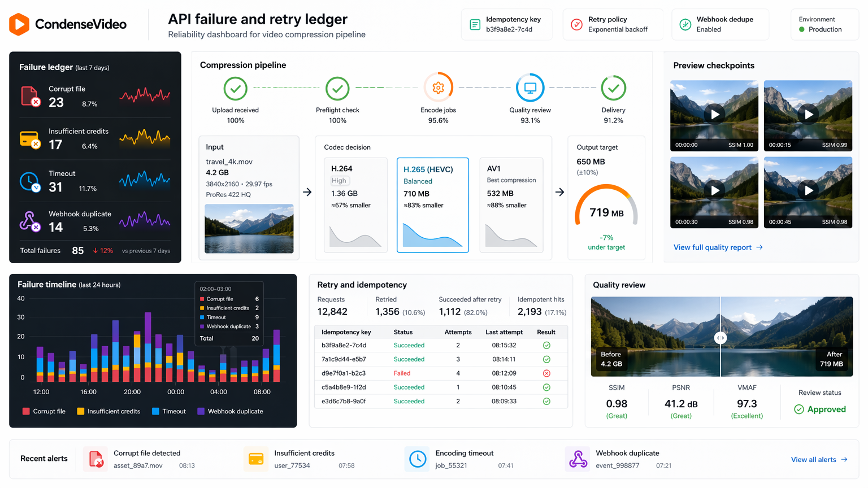This screenshot has width=868, height=488.
Task: Click the Status column header
Action: [403, 332]
